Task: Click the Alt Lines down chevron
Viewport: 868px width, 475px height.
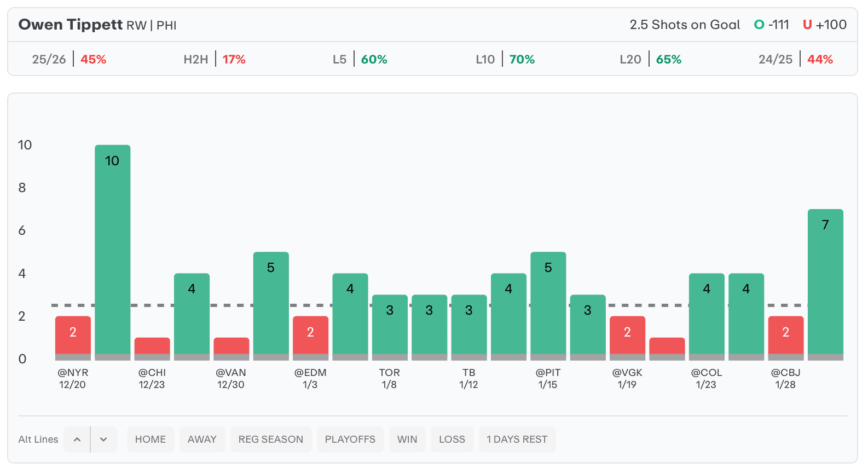Action: click(x=103, y=439)
